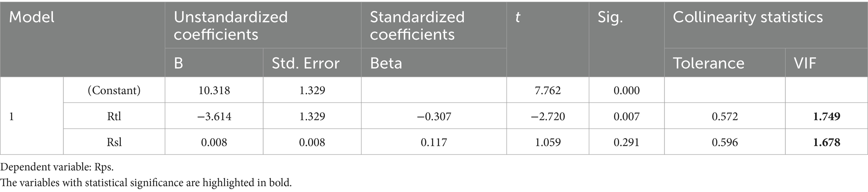Click the Model column header
The image size is (868, 192).
pyautogui.click(x=32, y=17)
